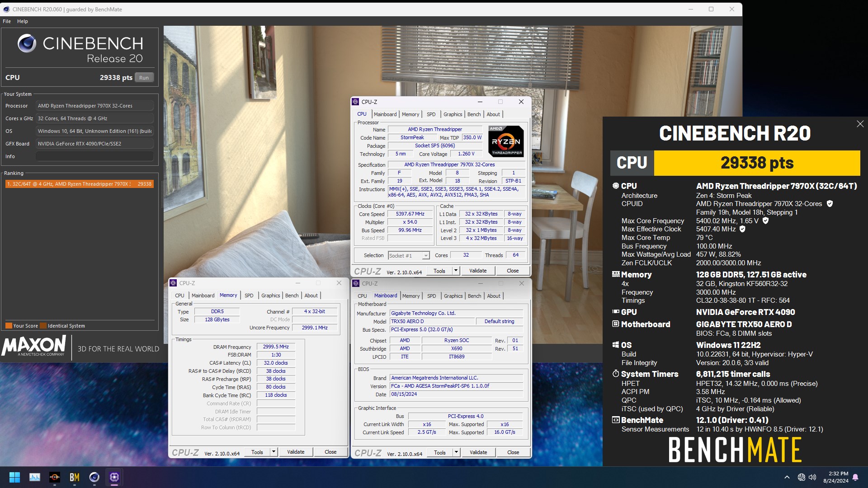Click Close button in Mainboard window

(x=513, y=452)
